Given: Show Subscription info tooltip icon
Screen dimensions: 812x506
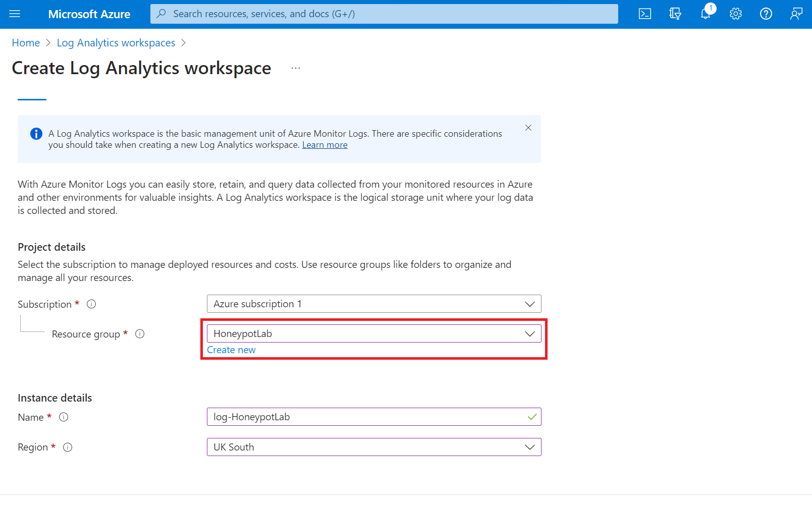Looking at the screenshot, I should (91, 304).
